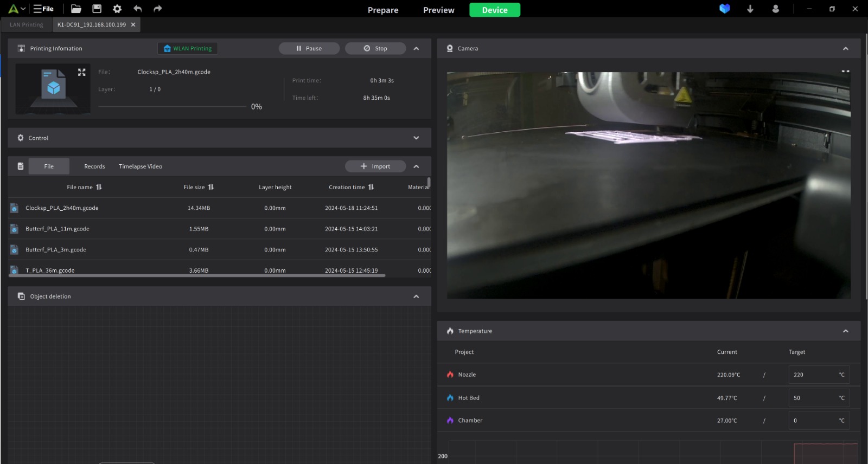Collapse the Object deletion panel
The height and width of the screenshot is (464, 868).
[x=416, y=297]
